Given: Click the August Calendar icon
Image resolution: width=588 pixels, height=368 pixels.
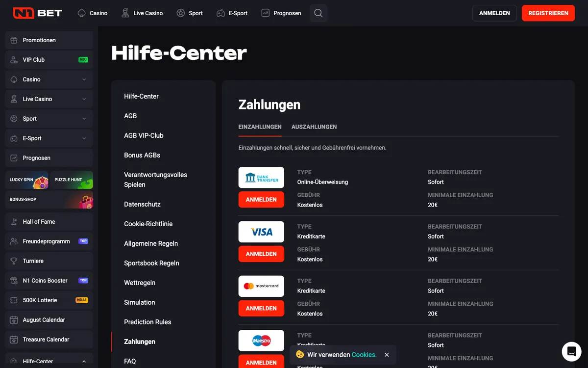Looking at the screenshot, I should pos(14,320).
